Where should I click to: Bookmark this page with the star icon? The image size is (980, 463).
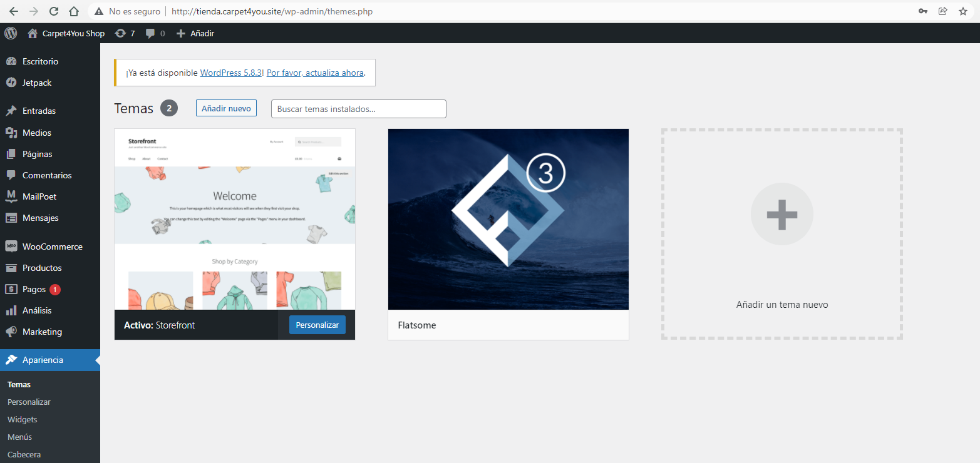tap(963, 11)
